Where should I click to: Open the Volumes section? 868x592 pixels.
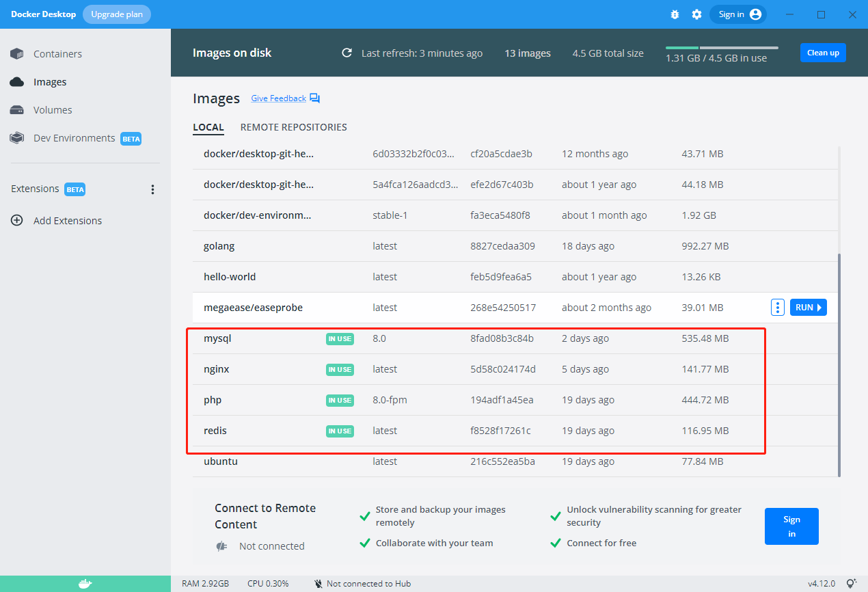[53, 110]
